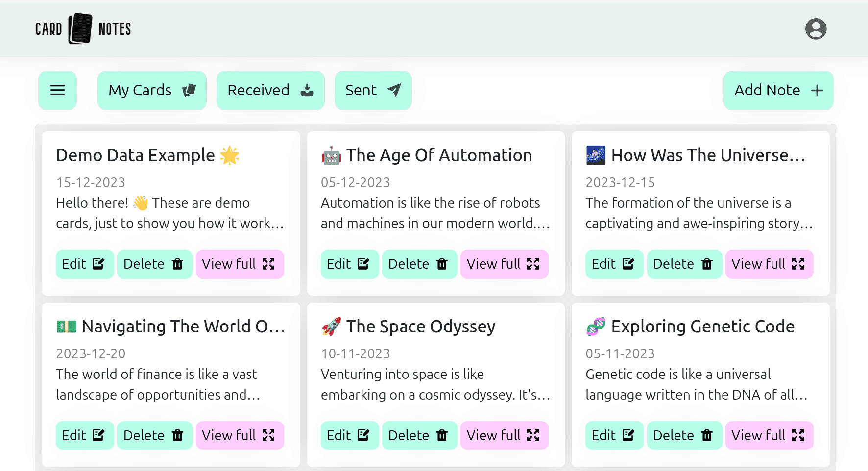Expand Navigating The World card to full view
The width and height of the screenshot is (868, 471).
click(240, 435)
